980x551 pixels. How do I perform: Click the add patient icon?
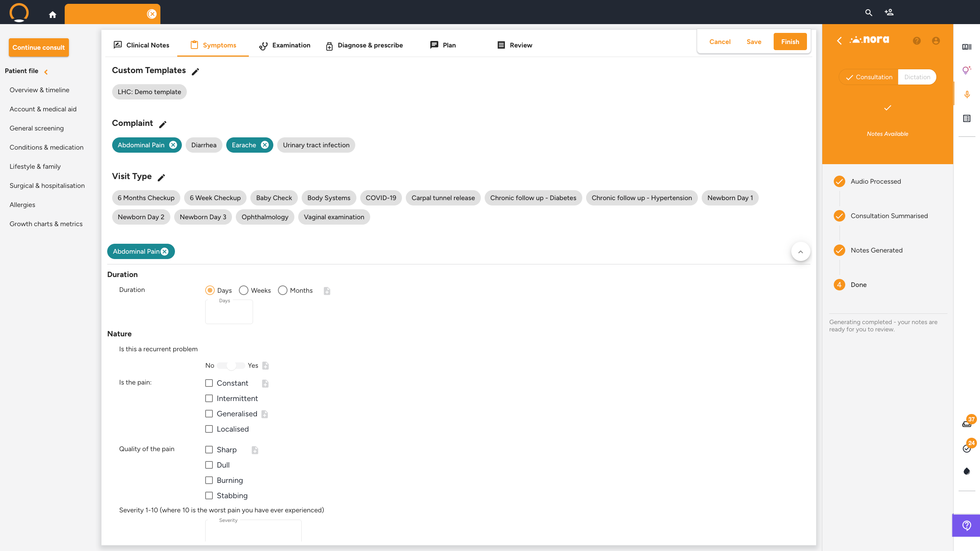[x=889, y=12]
